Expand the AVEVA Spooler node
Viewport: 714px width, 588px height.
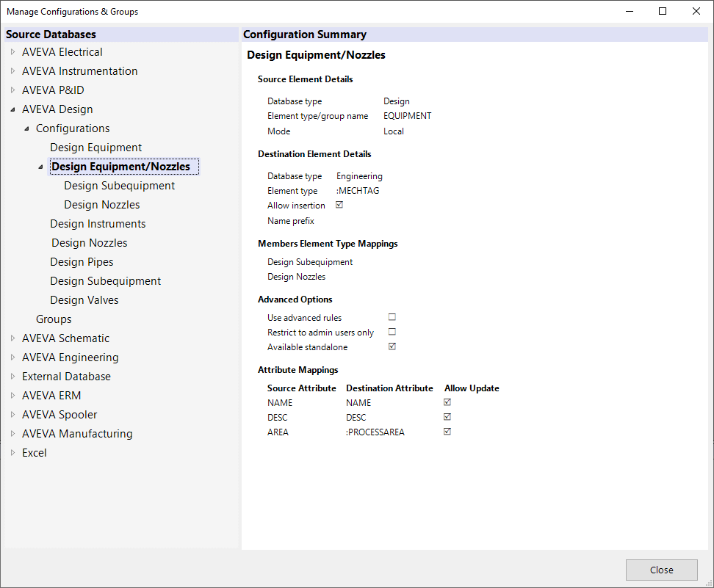pyautogui.click(x=12, y=415)
